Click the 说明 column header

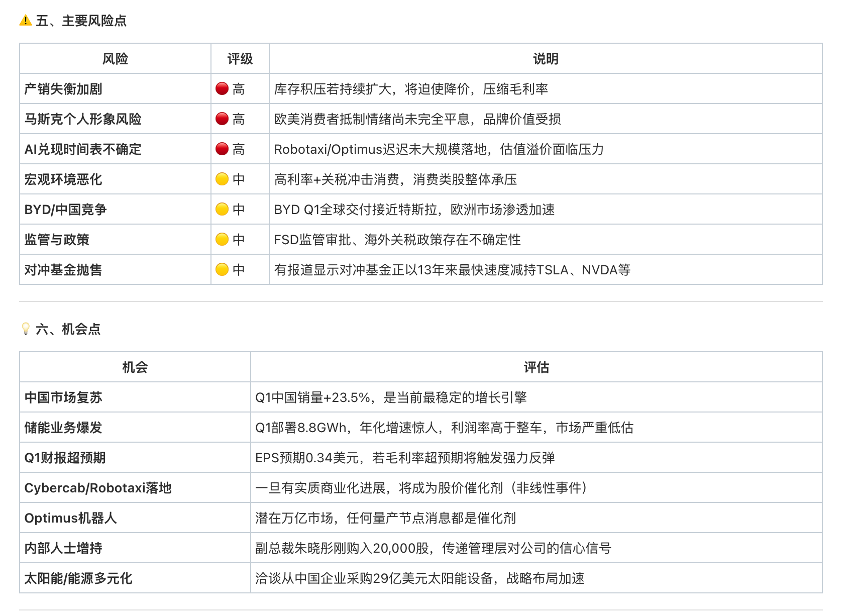click(546, 59)
